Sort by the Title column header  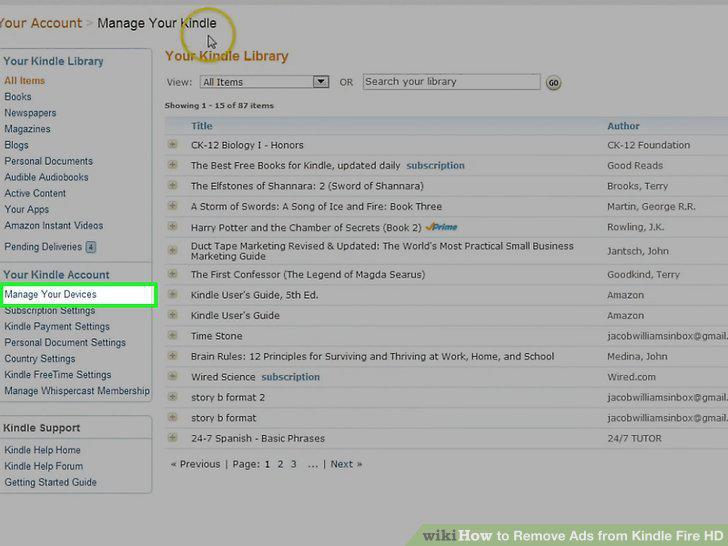point(202,126)
